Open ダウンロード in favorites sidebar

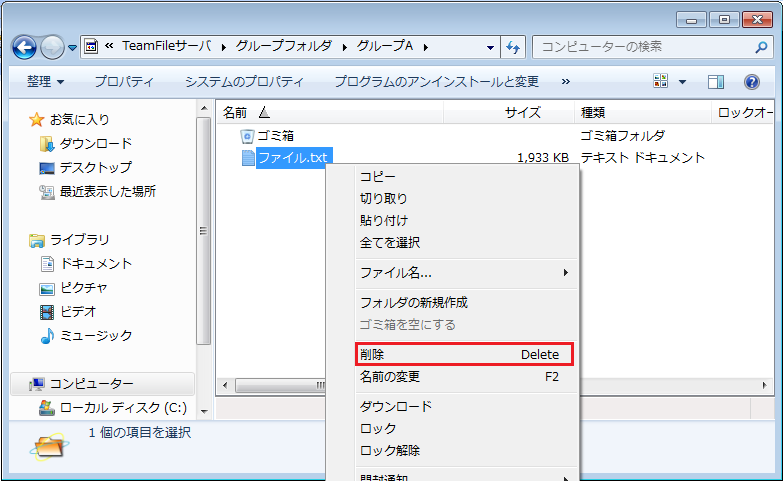pos(95,143)
